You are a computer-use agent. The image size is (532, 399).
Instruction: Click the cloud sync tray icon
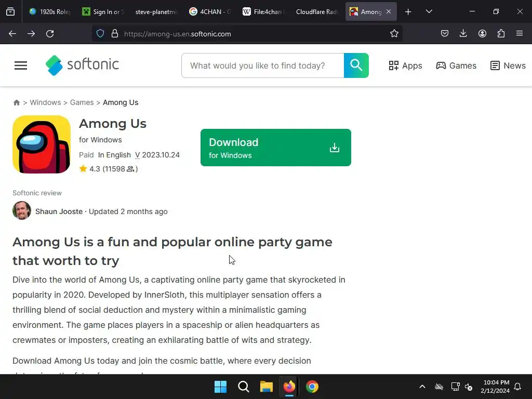click(x=439, y=387)
